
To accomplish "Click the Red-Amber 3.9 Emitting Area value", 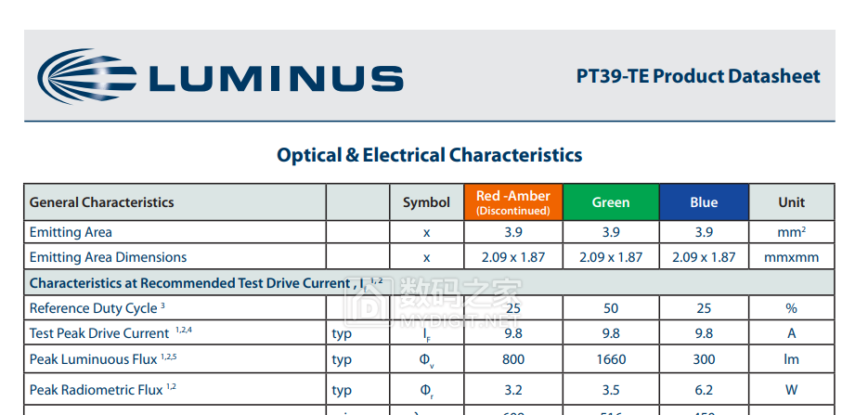I will tap(513, 232).
